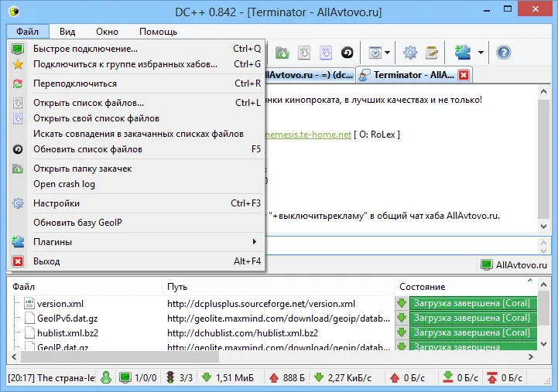558x392 pixels.
Task: Open notepad from the toolbar
Action: [432, 53]
